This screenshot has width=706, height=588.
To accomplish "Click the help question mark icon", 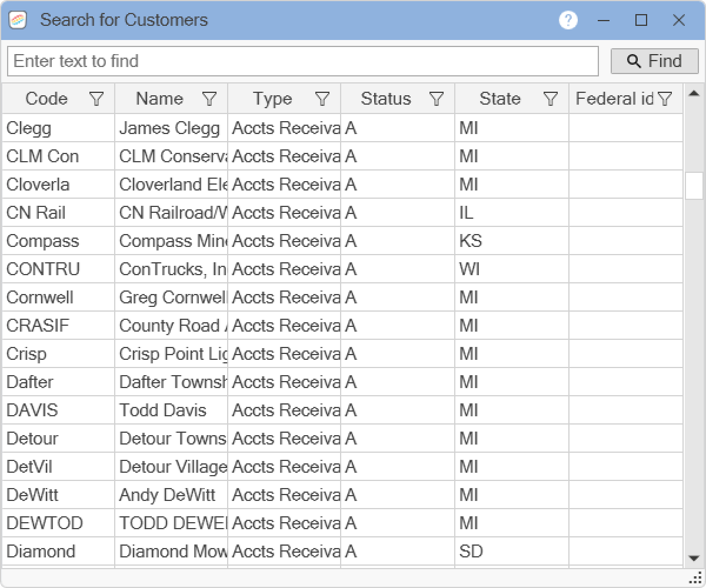I will (x=568, y=21).
